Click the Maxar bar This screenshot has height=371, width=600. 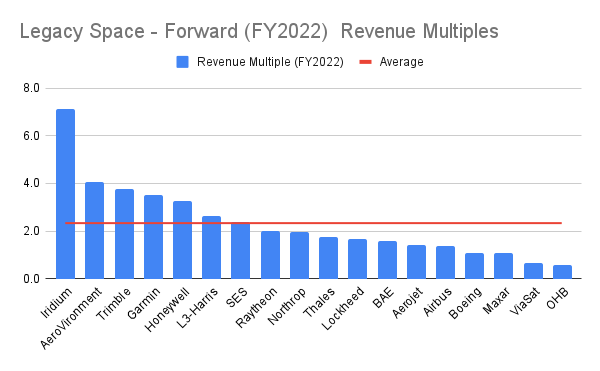pos(504,266)
